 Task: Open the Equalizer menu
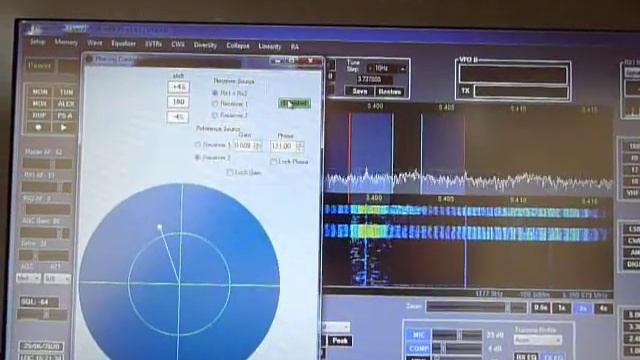click(123, 43)
